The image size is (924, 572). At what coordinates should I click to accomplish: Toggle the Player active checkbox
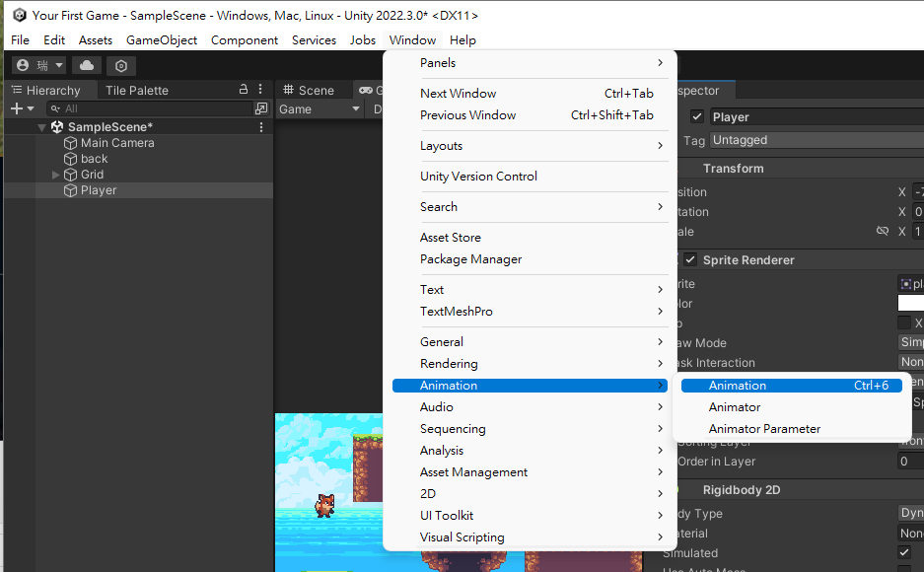[697, 116]
